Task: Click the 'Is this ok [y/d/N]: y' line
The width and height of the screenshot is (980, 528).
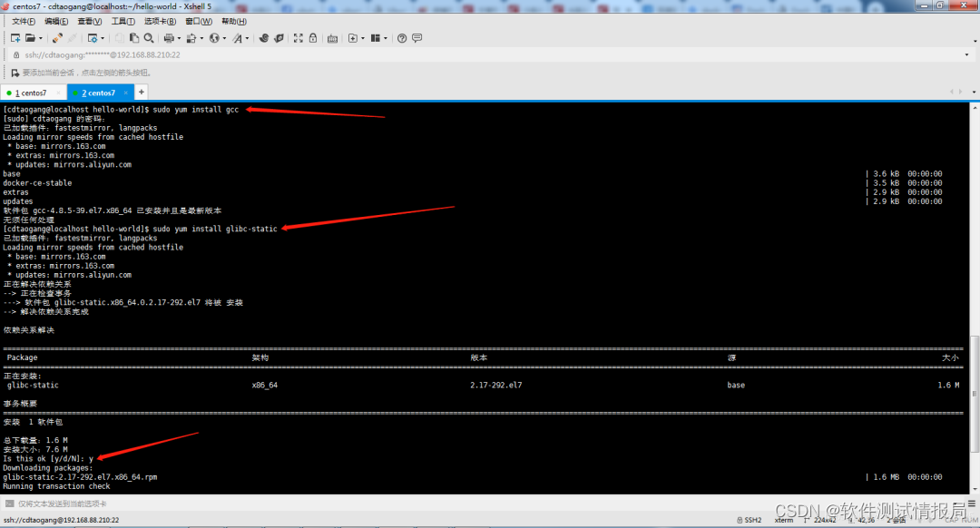Action: [48, 459]
